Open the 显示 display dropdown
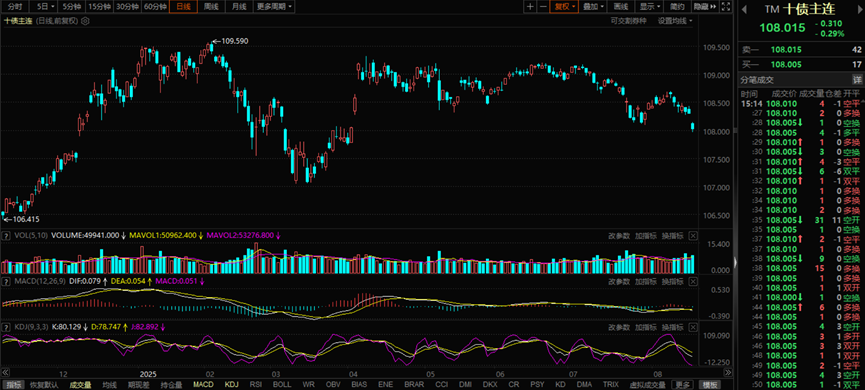The height and width of the screenshot is (390, 865). (x=650, y=7)
